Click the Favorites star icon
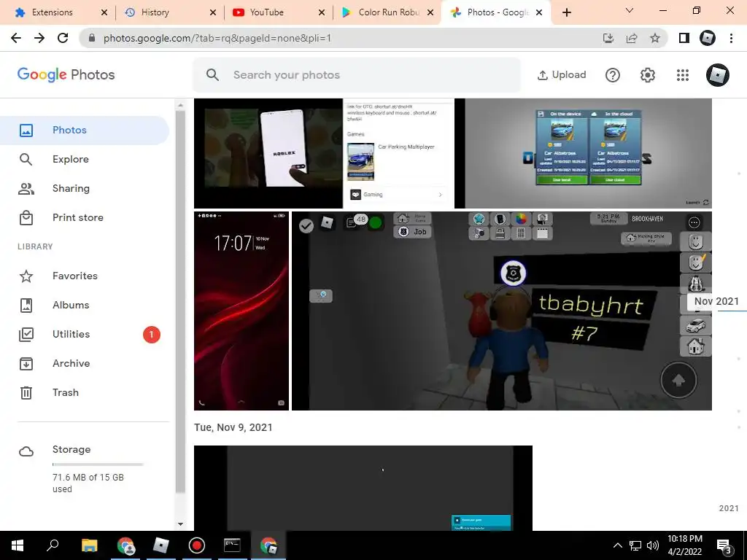The image size is (747, 560). 26,276
